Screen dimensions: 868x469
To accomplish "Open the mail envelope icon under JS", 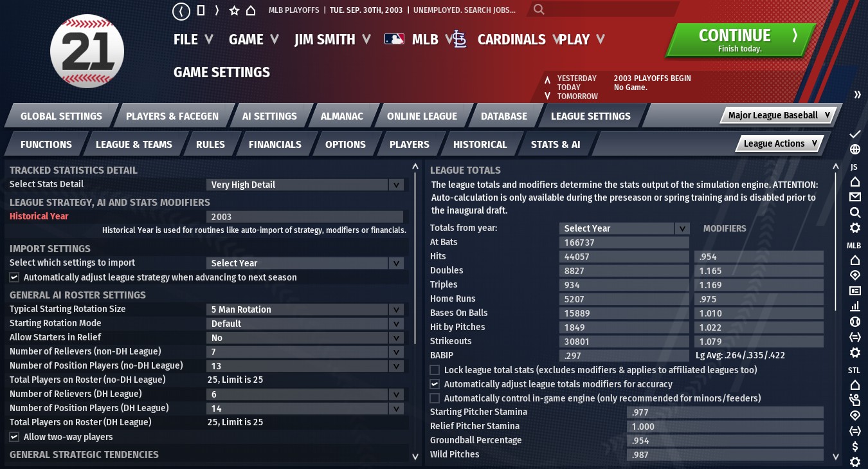I will pyautogui.click(x=854, y=197).
